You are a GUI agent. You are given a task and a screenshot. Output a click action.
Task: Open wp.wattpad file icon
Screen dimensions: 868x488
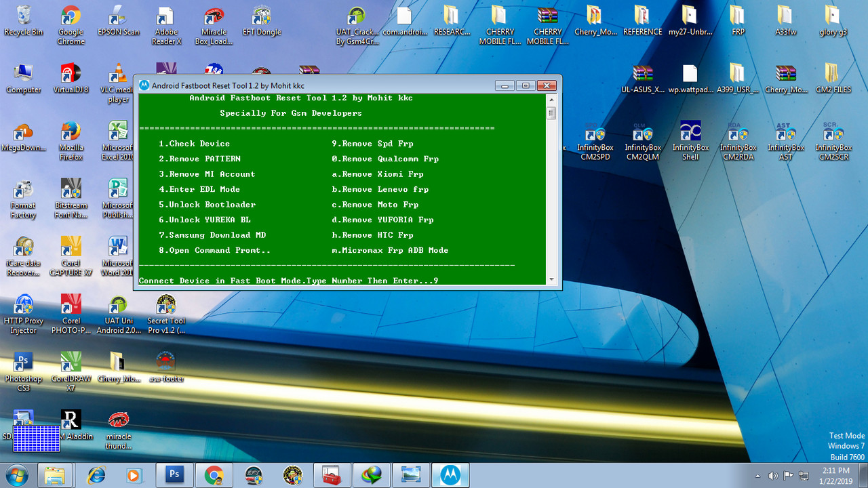tap(690, 79)
